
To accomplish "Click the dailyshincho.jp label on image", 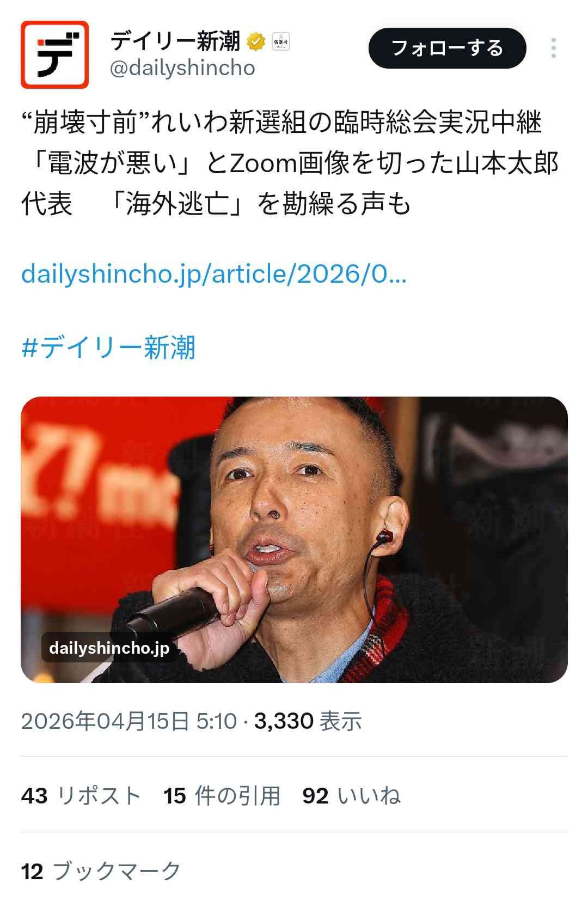I will 109,648.
